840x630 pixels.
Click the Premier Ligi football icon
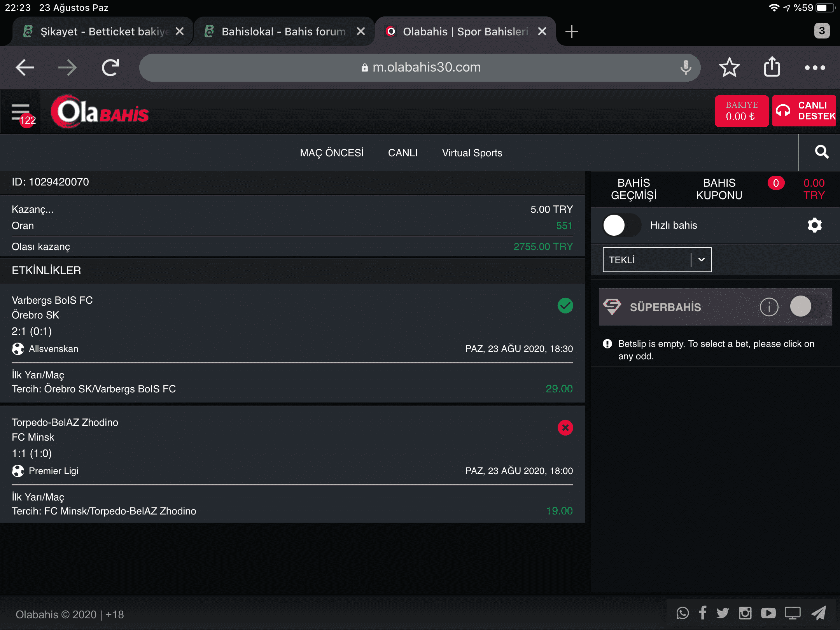coord(18,471)
